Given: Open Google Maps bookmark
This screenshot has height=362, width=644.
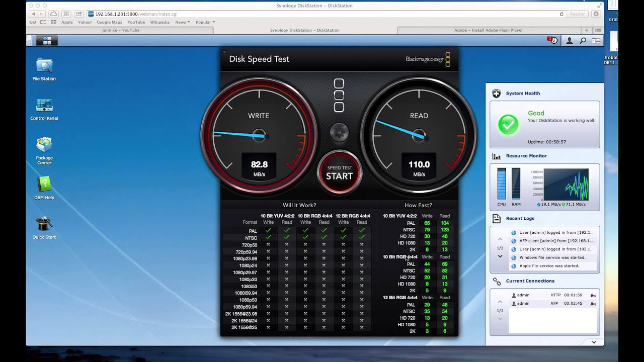Looking at the screenshot, I should pyautogui.click(x=109, y=22).
